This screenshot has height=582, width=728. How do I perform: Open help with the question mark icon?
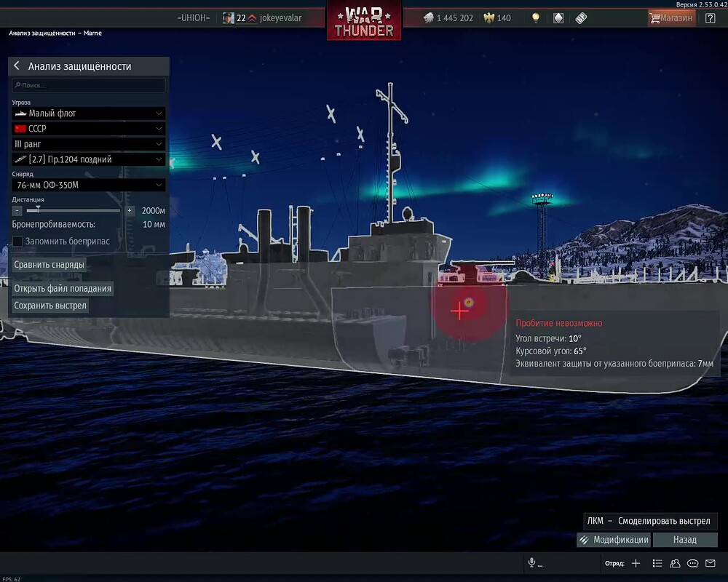click(x=711, y=17)
